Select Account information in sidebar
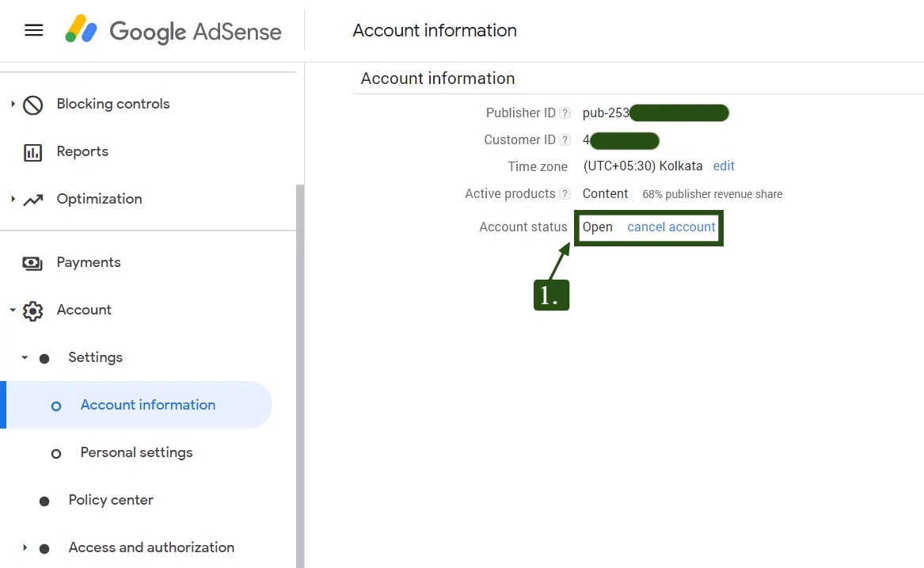This screenshot has width=924, height=568. 147,405
